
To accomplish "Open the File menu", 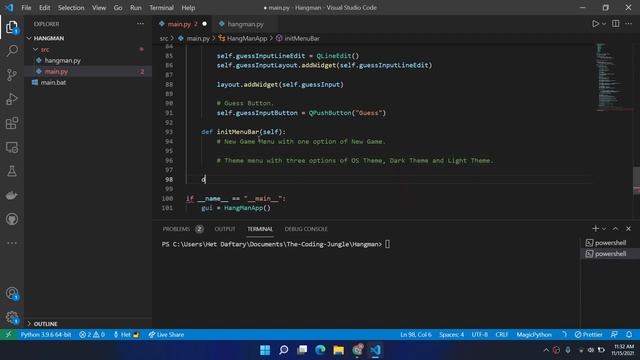I will pyautogui.click(x=26, y=8).
